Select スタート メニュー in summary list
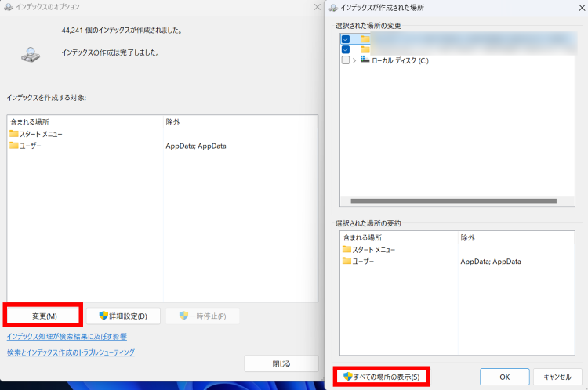Image resolution: width=588 pixels, height=390 pixels. 373,250
